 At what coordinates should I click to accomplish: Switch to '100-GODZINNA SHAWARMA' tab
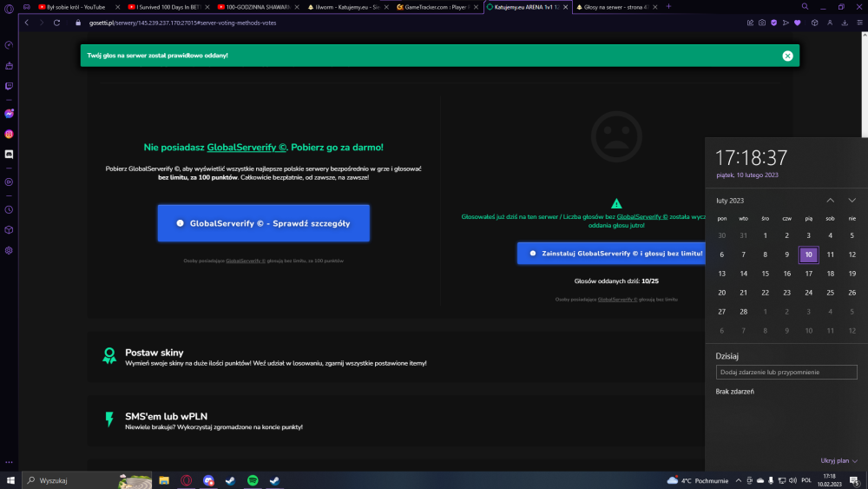[257, 7]
